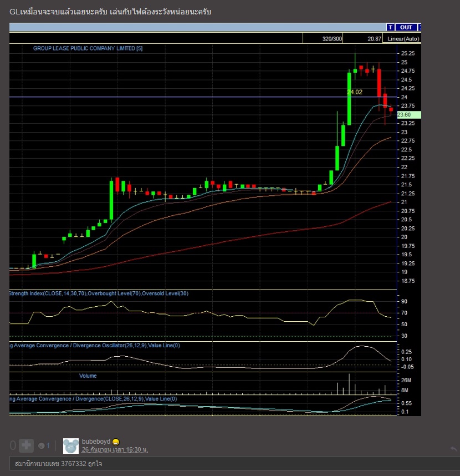Open the bubeboyd username profile link

click(x=96, y=442)
